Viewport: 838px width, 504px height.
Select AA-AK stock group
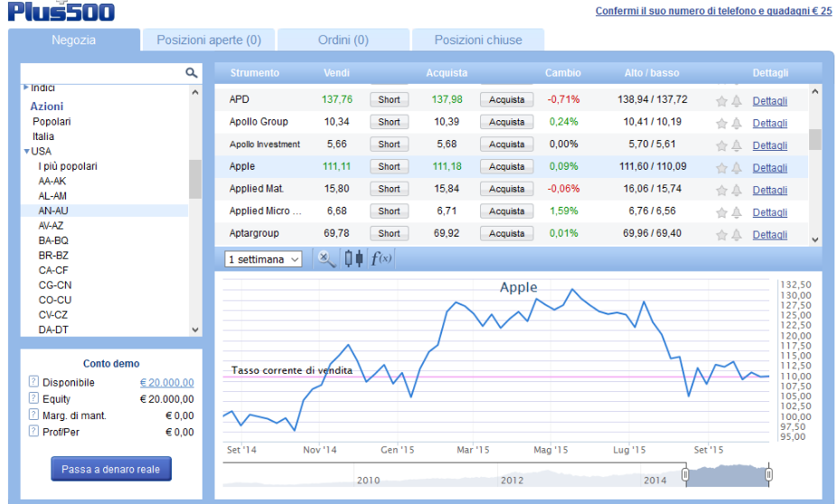coord(52,182)
